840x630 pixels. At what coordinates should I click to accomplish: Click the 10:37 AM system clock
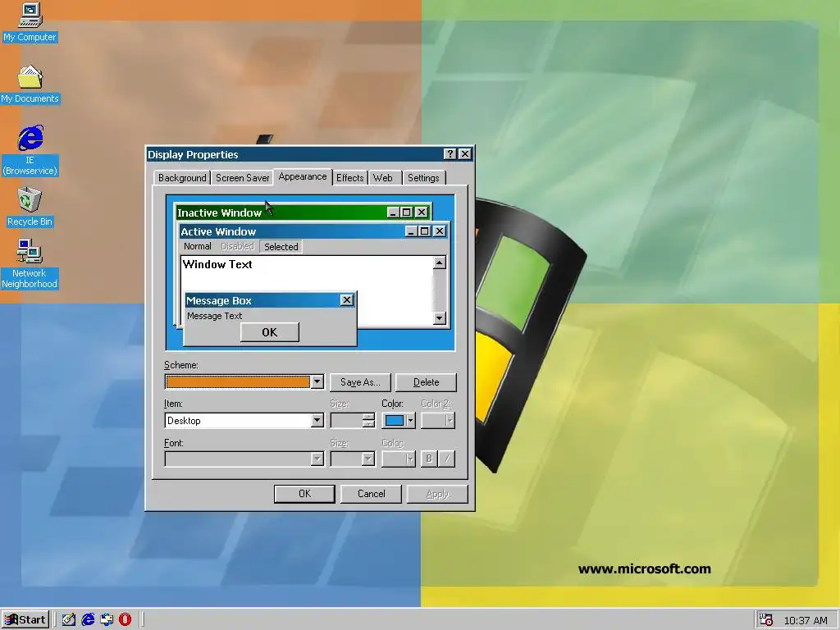point(806,620)
